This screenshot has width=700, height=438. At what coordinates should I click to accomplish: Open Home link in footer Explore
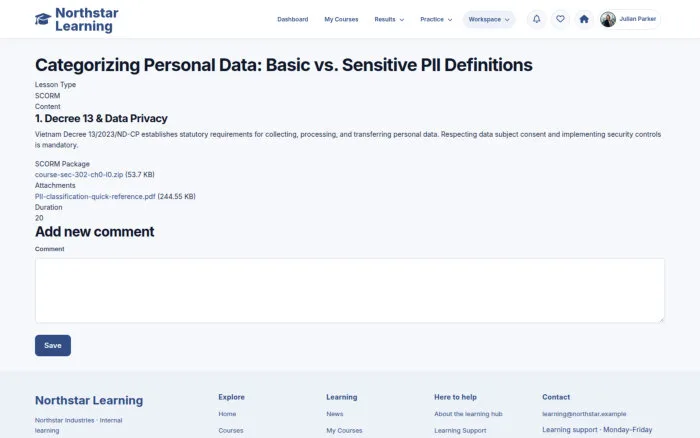(x=227, y=414)
